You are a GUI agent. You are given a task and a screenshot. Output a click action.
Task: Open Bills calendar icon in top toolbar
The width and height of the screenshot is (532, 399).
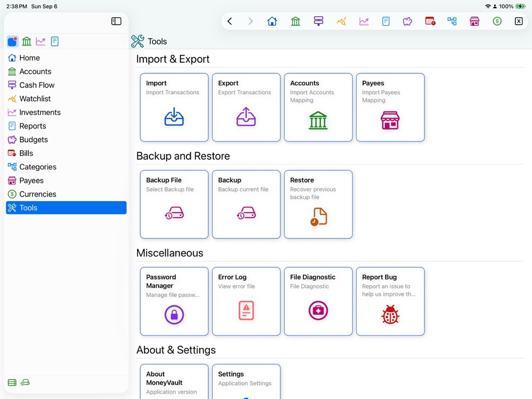(430, 21)
